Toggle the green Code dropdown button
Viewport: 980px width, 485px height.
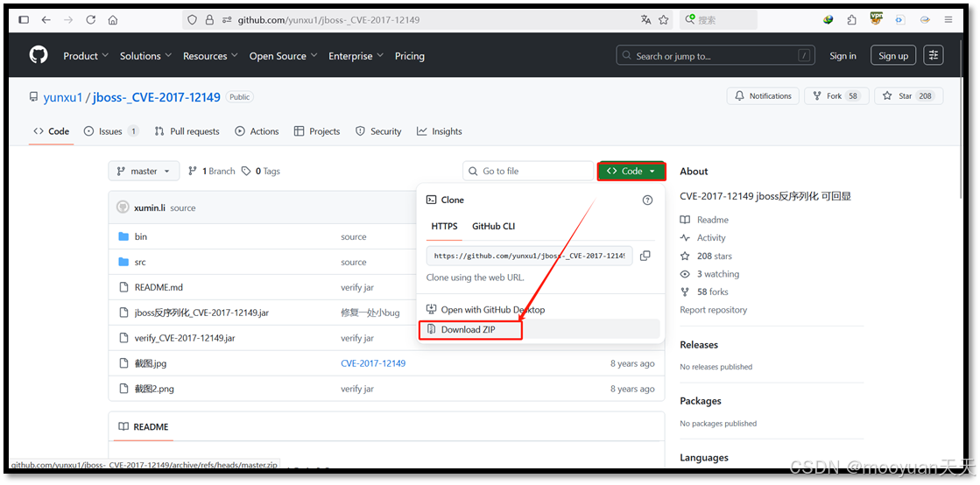tap(631, 172)
